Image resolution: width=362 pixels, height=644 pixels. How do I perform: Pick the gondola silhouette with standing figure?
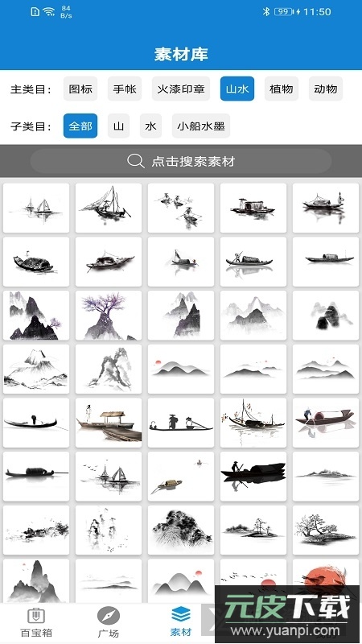pyautogui.click(x=36, y=423)
